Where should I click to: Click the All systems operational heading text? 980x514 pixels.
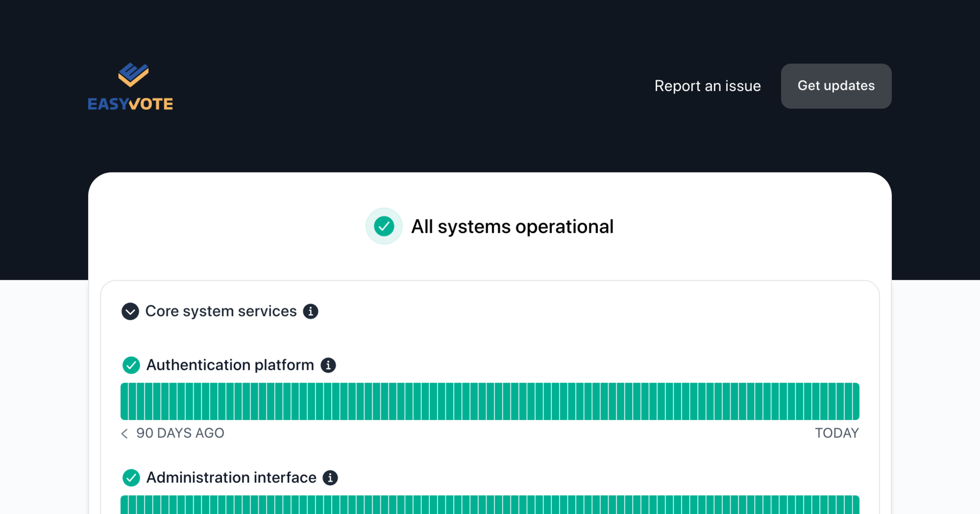tap(512, 226)
